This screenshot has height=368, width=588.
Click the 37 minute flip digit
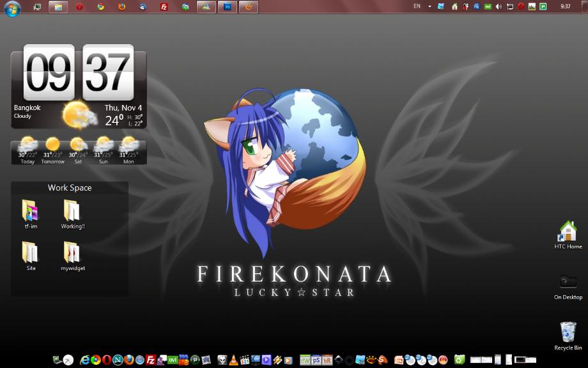(x=108, y=72)
